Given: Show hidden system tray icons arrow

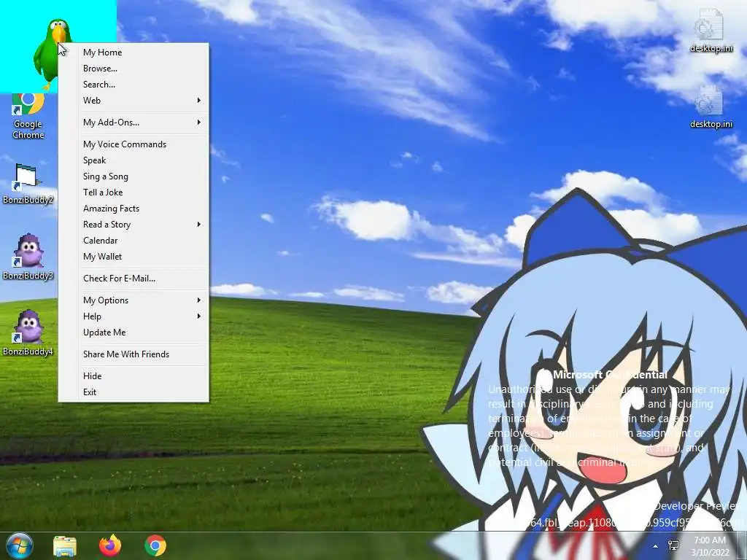Looking at the screenshot, I should click(656, 546).
